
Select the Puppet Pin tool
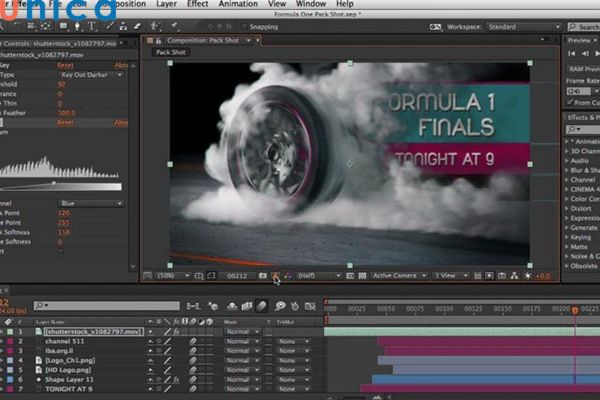tap(174, 26)
